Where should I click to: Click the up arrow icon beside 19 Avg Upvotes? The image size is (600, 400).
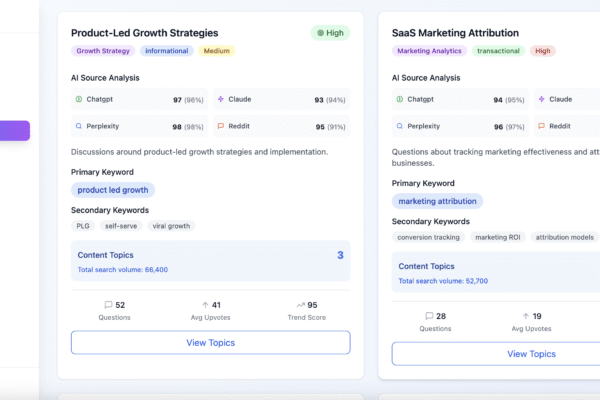coord(526,316)
